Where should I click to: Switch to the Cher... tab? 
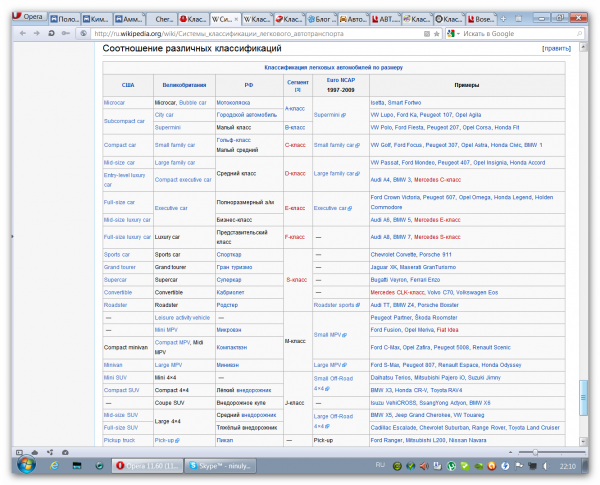[x=162, y=19]
